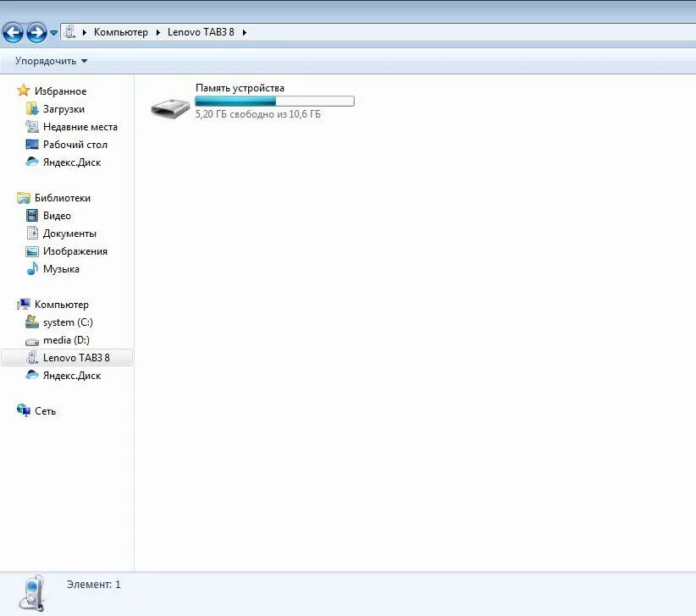Go back with the Back arrow button
This screenshot has height=616, width=696.
13,32
